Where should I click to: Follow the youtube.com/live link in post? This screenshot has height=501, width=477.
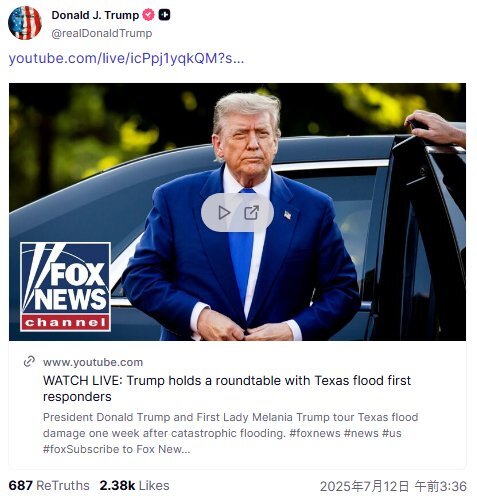click(x=126, y=58)
